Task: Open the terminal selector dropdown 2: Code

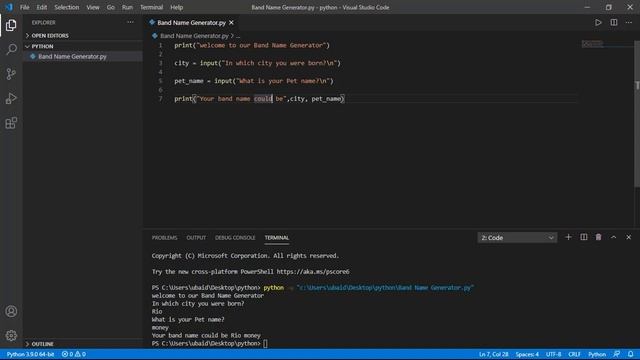Action: coord(517,238)
